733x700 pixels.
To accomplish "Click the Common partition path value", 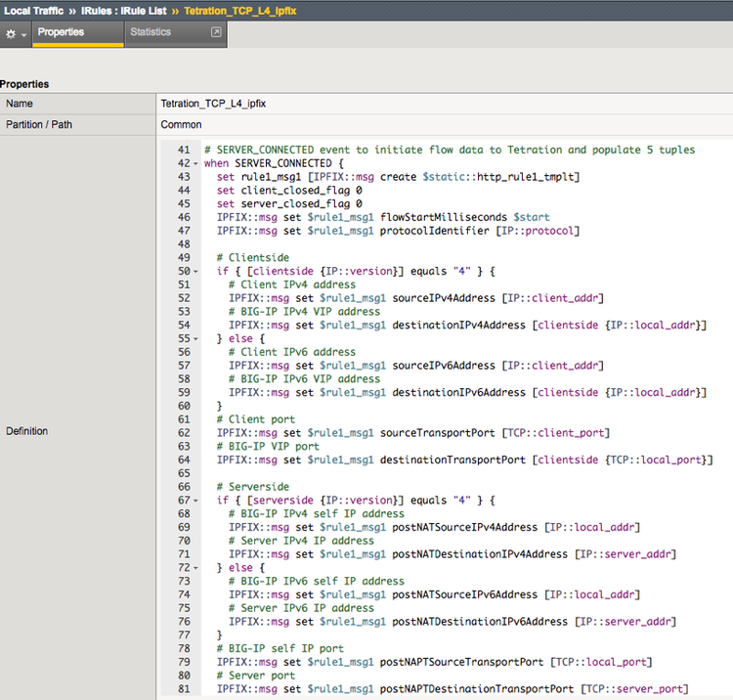I will click(181, 125).
